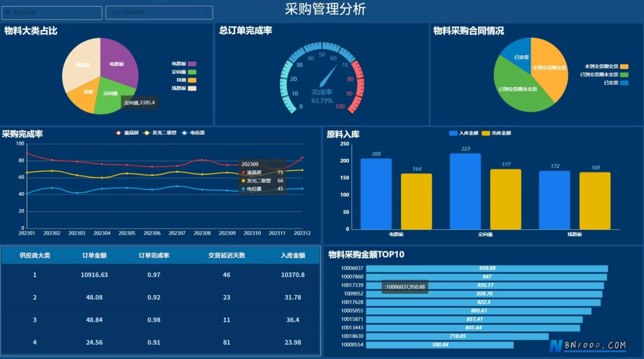Viewport: 644px width, 359px height.
Task: Click the 订单金额 column header
Action: 94,255
